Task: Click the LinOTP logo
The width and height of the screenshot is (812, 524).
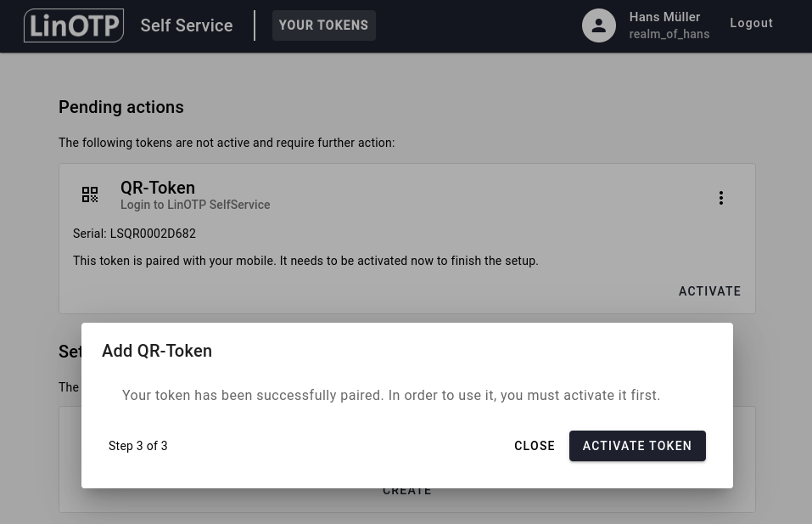Action: point(74,25)
